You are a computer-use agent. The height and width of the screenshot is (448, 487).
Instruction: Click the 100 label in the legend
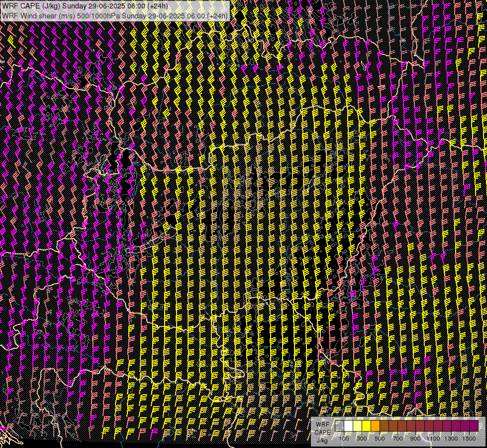coord(344,439)
